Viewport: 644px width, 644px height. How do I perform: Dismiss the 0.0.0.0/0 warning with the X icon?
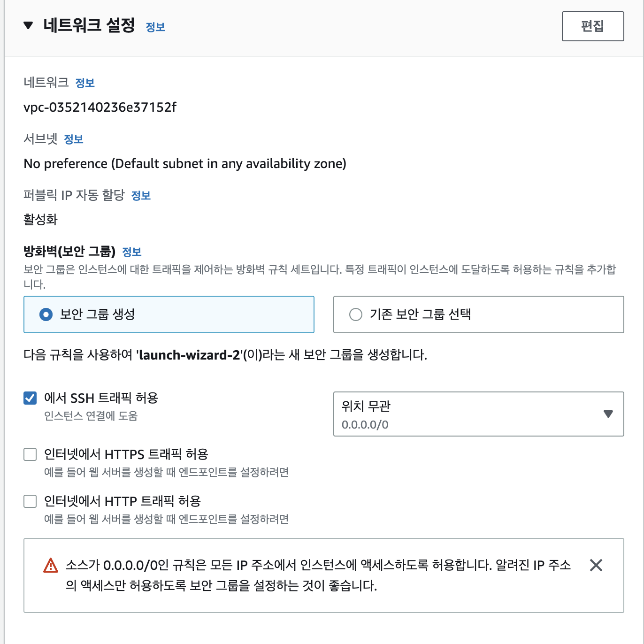pos(596,565)
